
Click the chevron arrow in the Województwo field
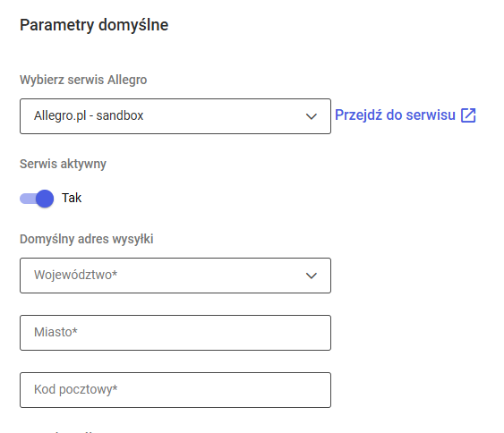[312, 276]
